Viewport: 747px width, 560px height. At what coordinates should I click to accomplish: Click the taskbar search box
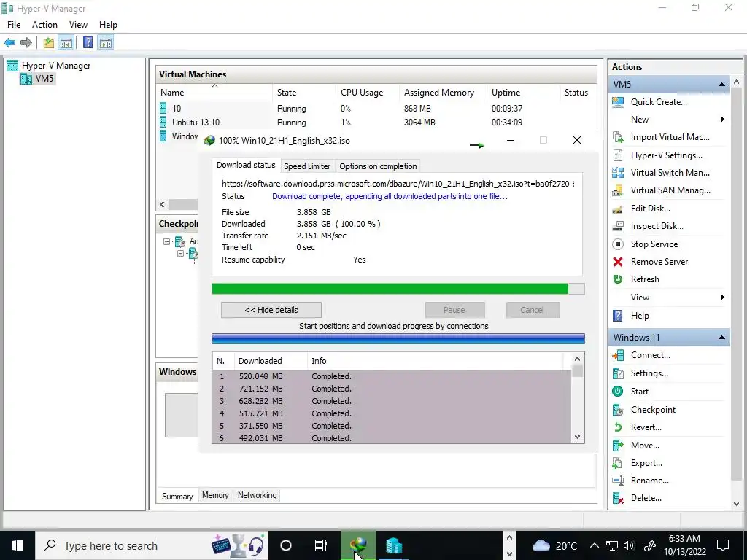[x=152, y=545]
